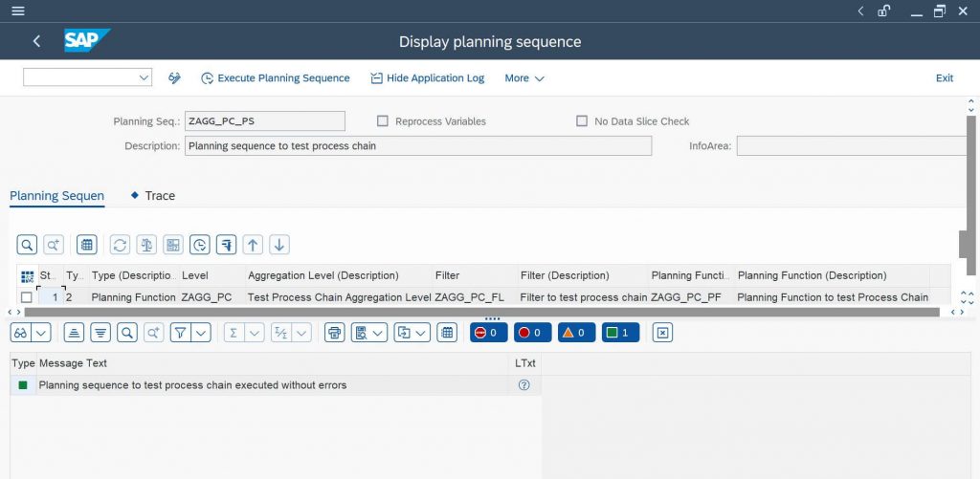This screenshot has width=980, height=479.
Task: Sort ascending in log toolbar
Action: coord(74,333)
